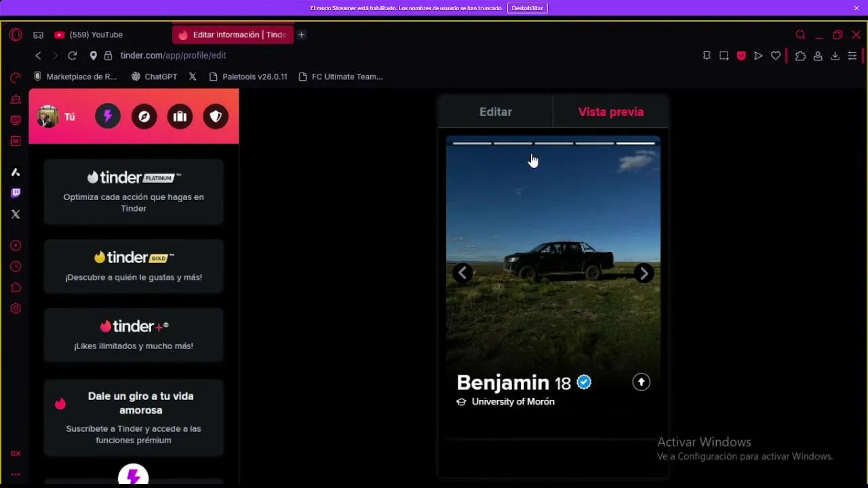868x488 pixels.
Task: Show previous profile photo arrow
Action: (462, 272)
